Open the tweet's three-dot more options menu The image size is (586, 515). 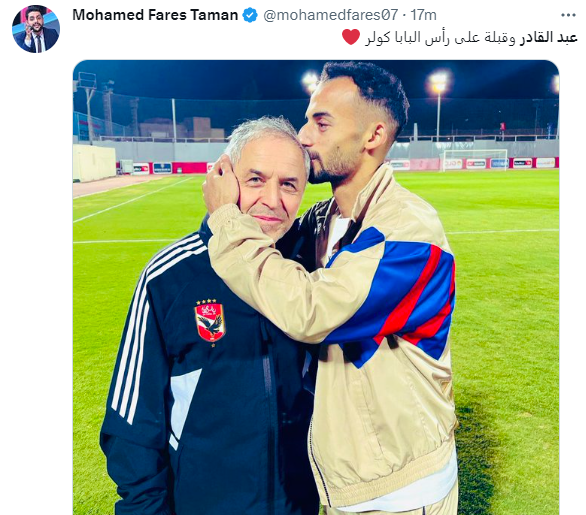tap(568, 15)
